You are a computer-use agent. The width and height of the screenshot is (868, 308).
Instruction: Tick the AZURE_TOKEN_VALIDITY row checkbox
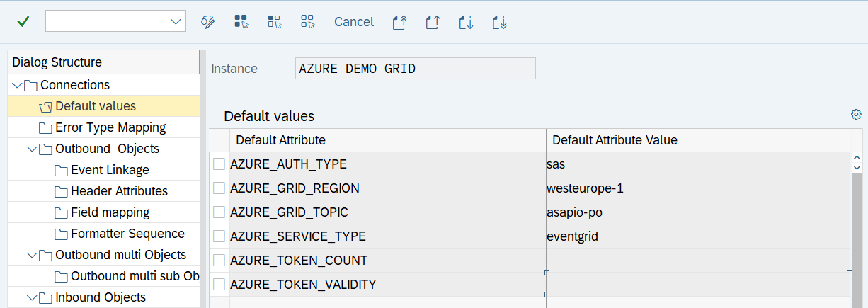(x=219, y=285)
